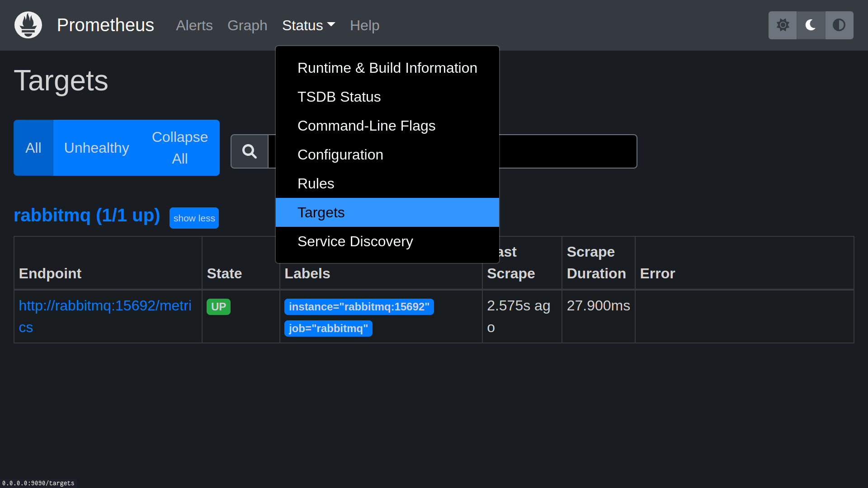This screenshot has height=488, width=868.
Task: Switch to light theme sun icon
Action: coord(783,25)
